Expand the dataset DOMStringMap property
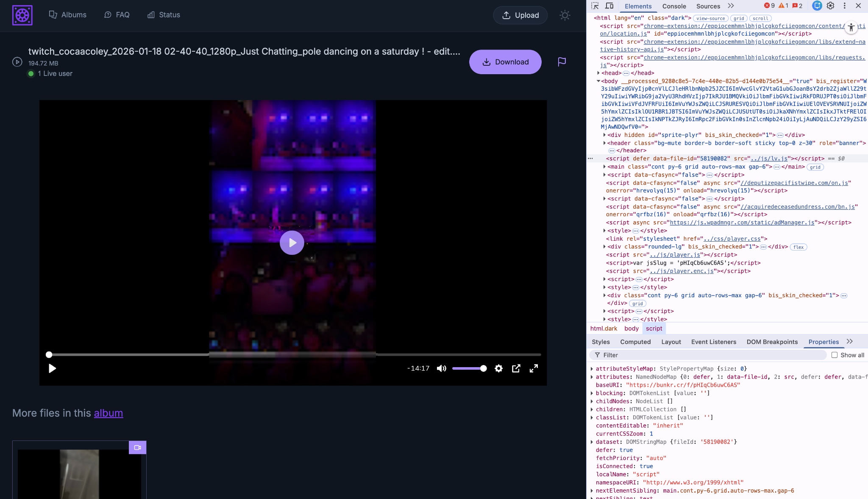The width and height of the screenshot is (868, 499). coord(592,442)
